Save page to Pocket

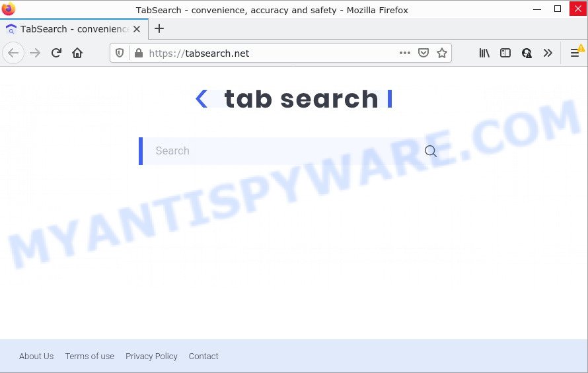423,53
